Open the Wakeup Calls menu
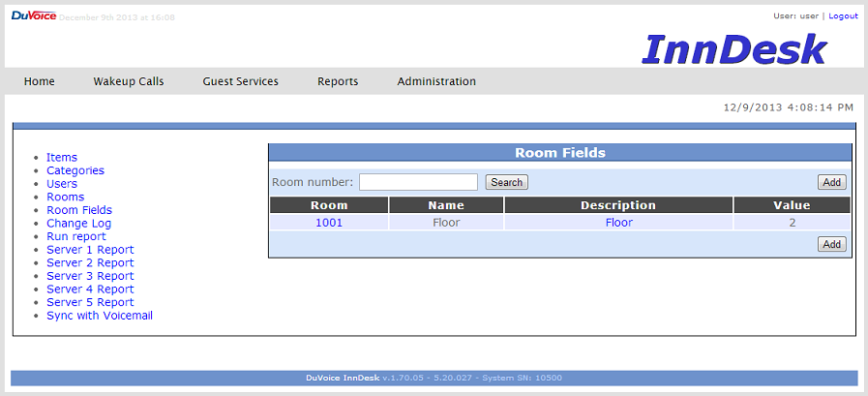 click(x=129, y=81)
